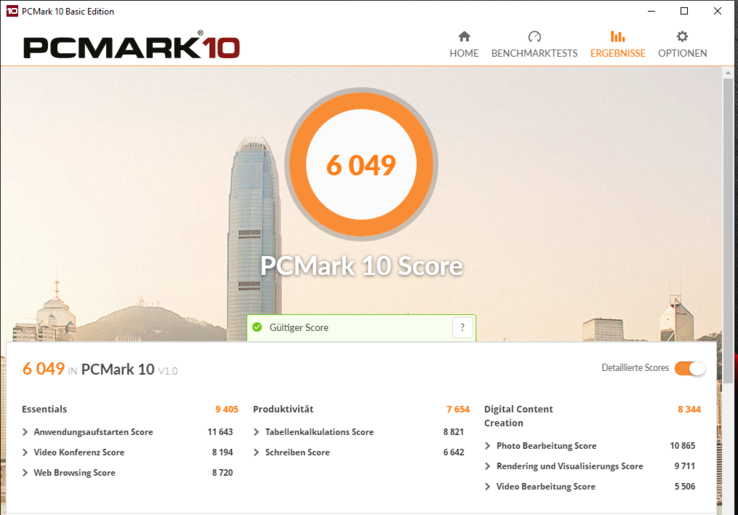Click the PCMark 10 logo
The width and height of the screenshot is (738, 515).
[131, 46]
